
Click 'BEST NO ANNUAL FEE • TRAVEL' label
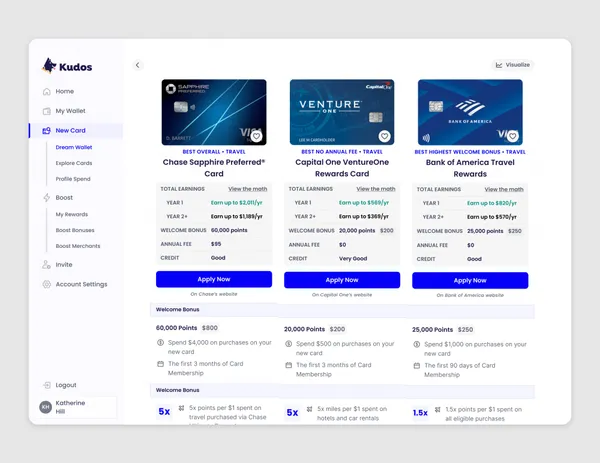tap(342, 152)
